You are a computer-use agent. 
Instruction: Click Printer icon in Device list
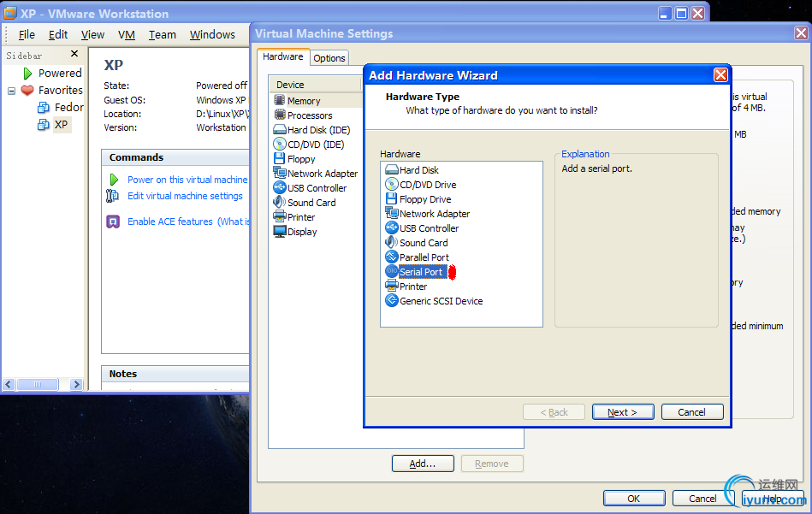(x=280, y=216)
